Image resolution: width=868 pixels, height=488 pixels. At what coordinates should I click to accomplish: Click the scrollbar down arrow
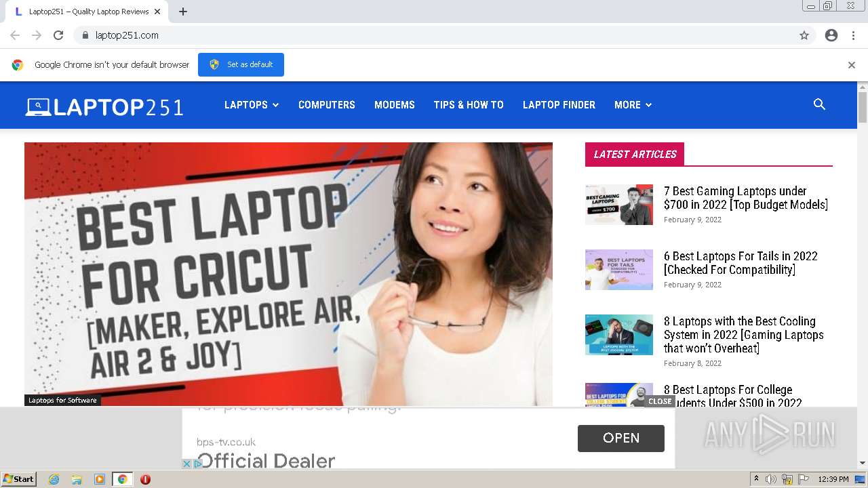point(863,463)
